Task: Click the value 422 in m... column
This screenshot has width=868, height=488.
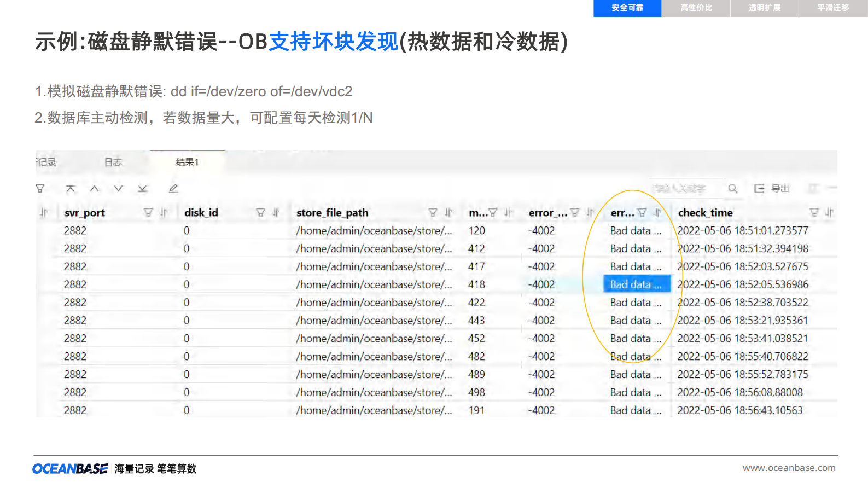Action: click(x=476, y=303)
